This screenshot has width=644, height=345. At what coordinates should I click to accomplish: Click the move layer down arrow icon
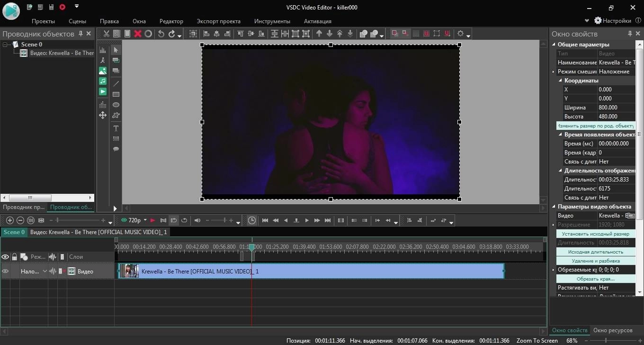click(x=329, y=34)
